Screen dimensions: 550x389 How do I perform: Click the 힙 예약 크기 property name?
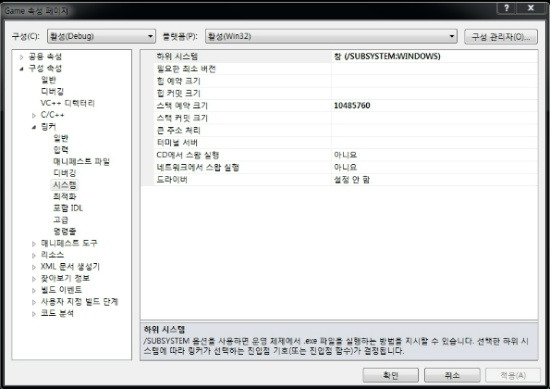[x=178, y=81]
